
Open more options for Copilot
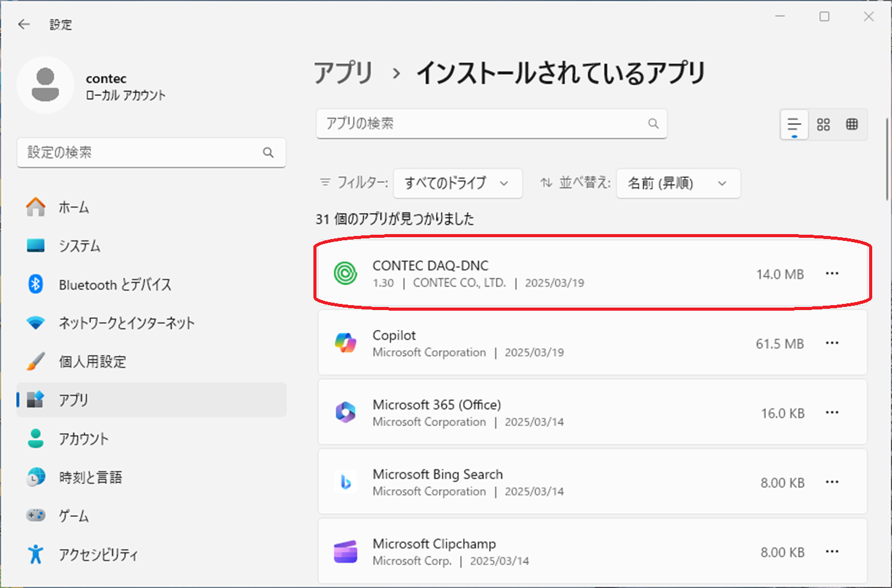[832, 343]
